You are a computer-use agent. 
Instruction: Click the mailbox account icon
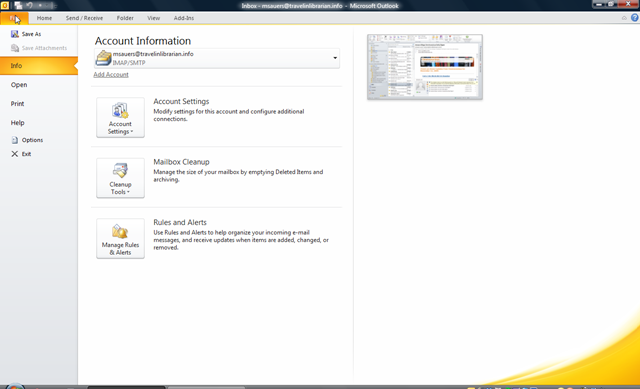click(103, 58)
